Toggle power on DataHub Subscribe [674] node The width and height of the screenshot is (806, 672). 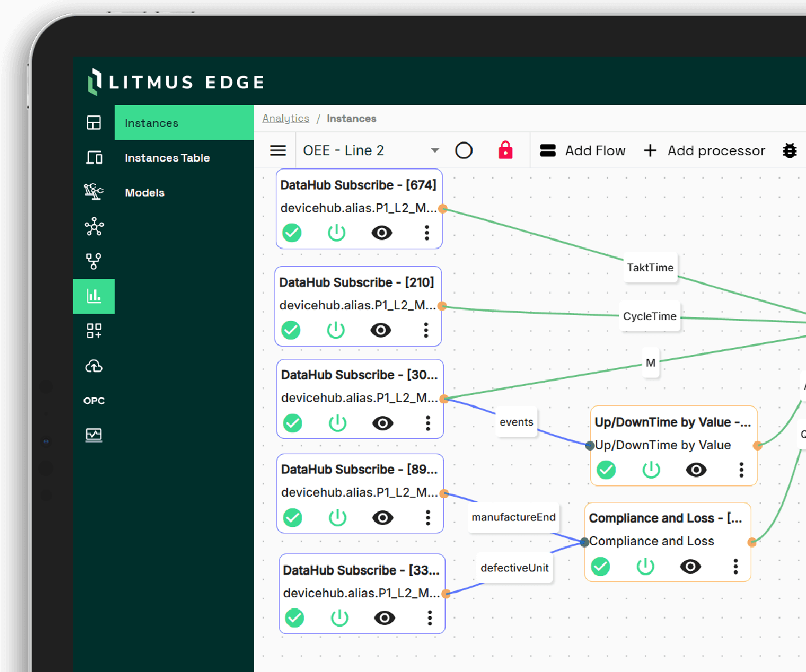click(x=336, y=233)
